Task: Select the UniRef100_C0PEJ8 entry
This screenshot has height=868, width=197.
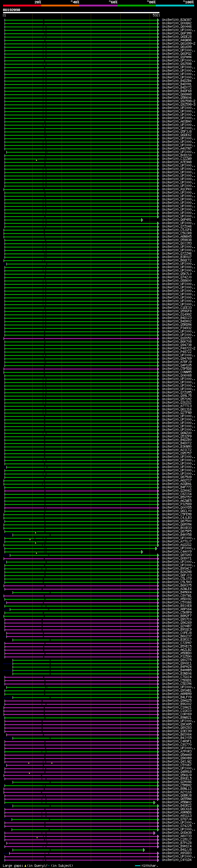Action: click(176, 633)
